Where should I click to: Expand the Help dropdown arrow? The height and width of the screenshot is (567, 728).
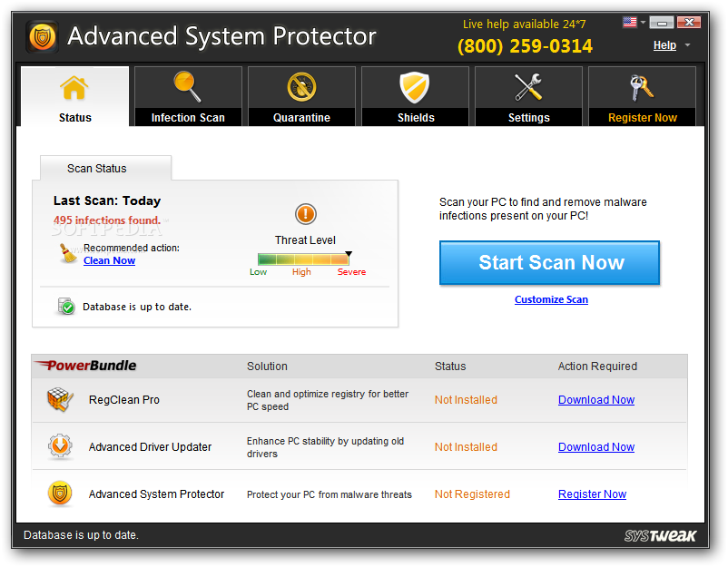click(688, 45)
